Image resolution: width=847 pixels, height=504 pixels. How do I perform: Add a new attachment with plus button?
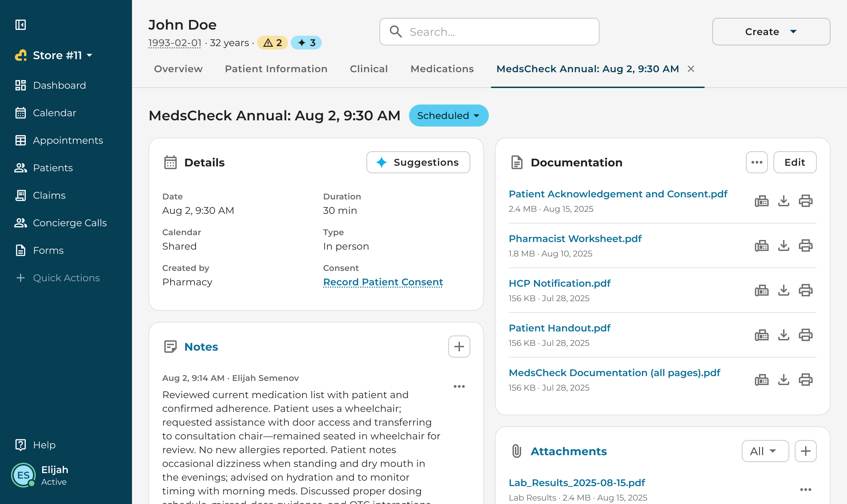[806, 451]
